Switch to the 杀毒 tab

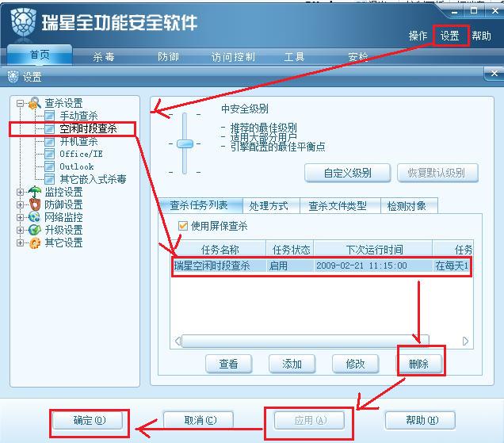(x=104, y=57)
